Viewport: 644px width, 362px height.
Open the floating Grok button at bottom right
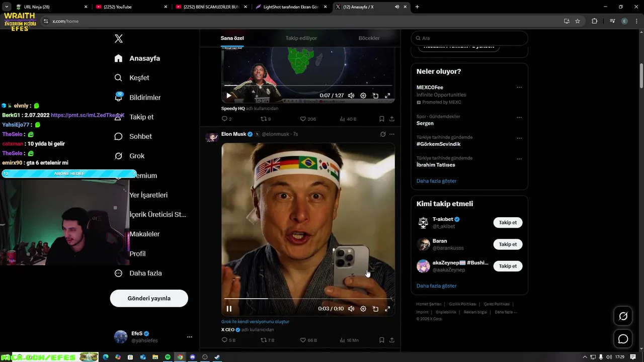pos(623,316)
